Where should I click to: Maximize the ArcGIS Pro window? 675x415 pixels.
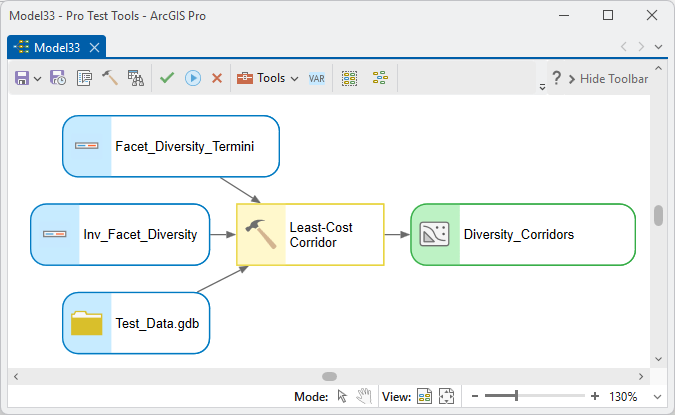pyautogui.click(x=608, y=15)
